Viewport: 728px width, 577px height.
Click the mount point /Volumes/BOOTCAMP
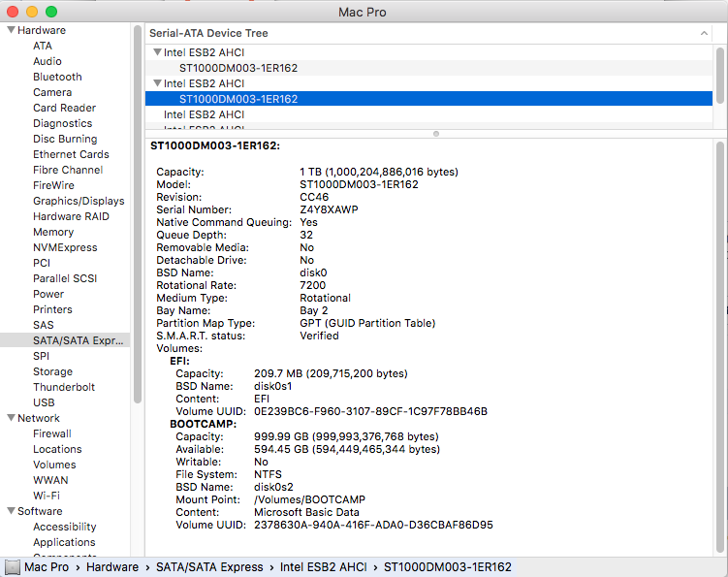(x=309, y=499)
